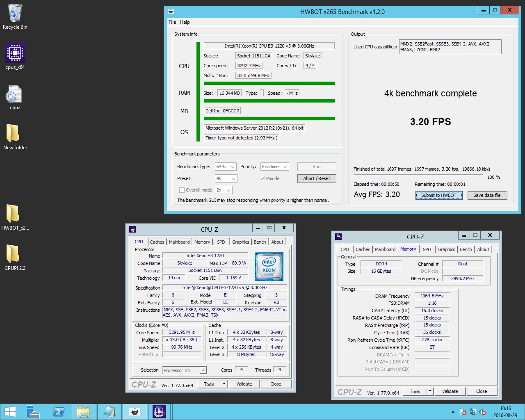Open About tab in CPU-Z Memory window
The height and width of the screenshot is (420, 525).
[483, 249]
